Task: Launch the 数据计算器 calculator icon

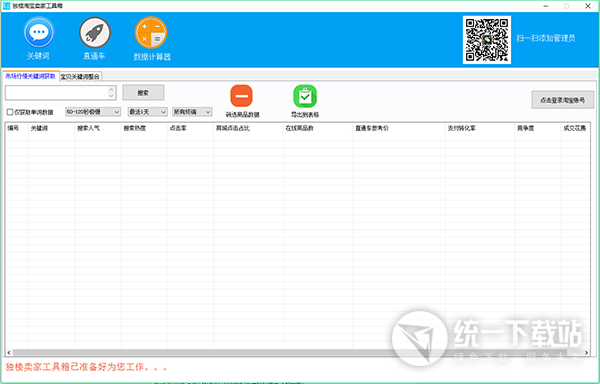Action: (151, 33)
